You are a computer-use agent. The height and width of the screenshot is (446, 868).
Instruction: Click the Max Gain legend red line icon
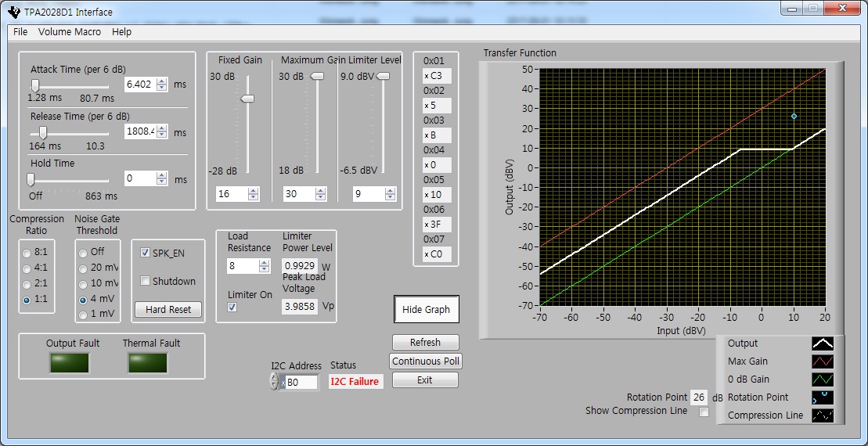click(823, 361)
